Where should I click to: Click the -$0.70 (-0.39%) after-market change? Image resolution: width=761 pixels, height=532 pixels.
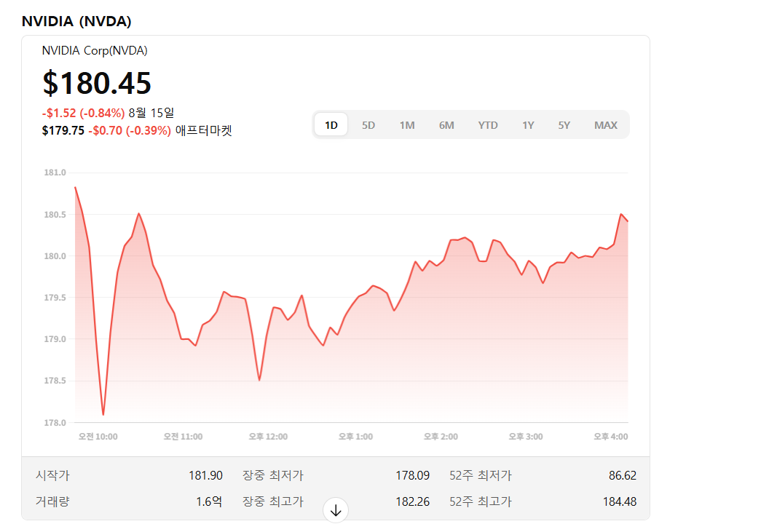(130, 130)
